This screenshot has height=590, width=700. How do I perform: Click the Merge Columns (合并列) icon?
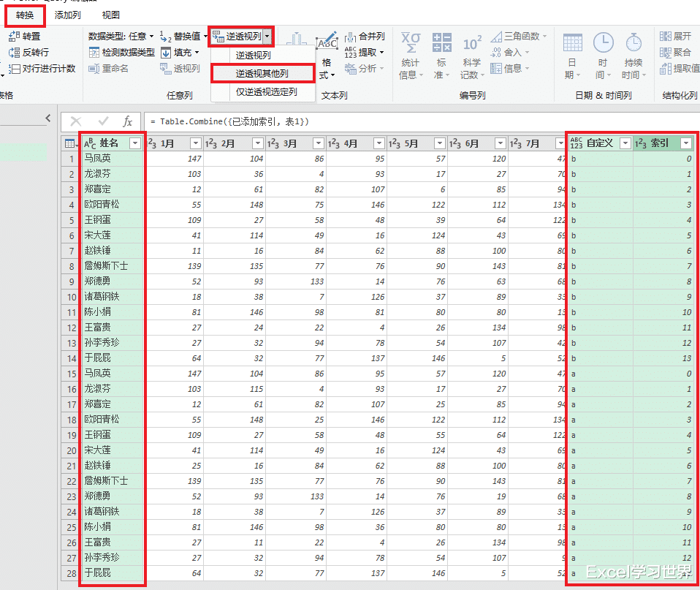(x=351, y=37)
